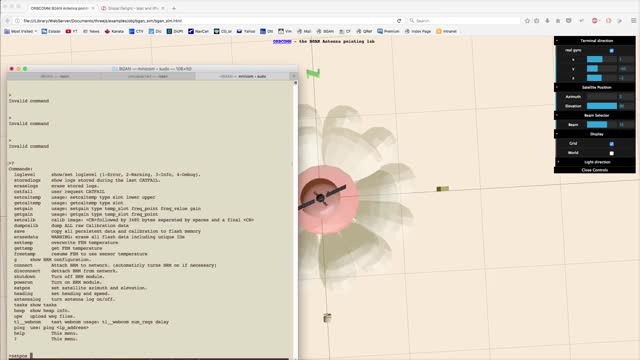Screen dimensions: 640x360
Task: Open the Yahoo bookmark
Action: tap(246, 31)
